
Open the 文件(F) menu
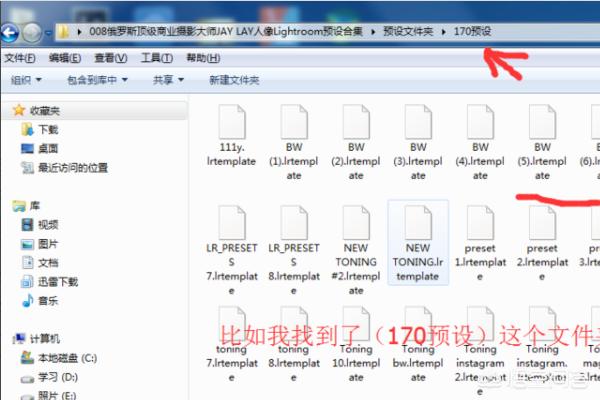(20, 58)
